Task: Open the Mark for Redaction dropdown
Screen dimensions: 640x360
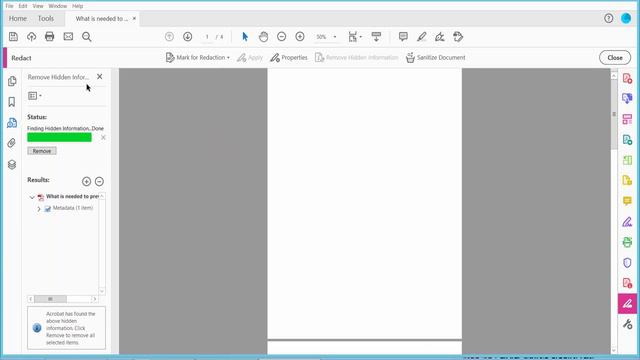Action: [198, 58]
